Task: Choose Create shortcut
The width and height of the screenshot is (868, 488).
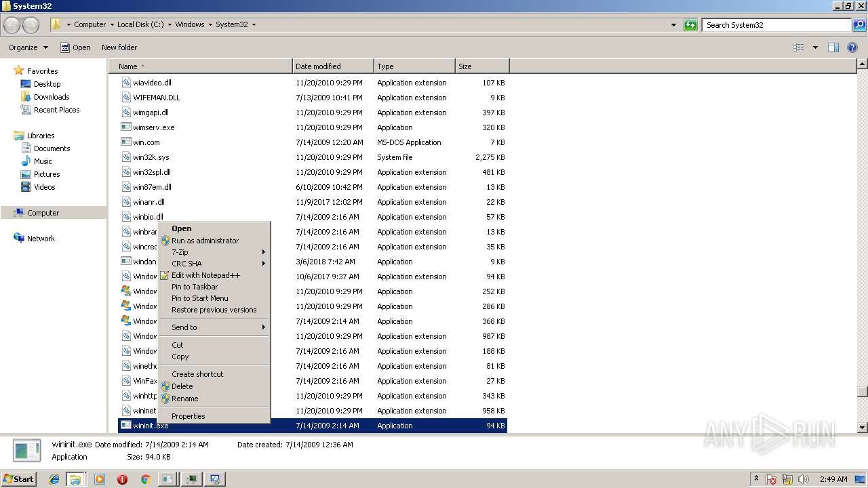Action: 214,374
